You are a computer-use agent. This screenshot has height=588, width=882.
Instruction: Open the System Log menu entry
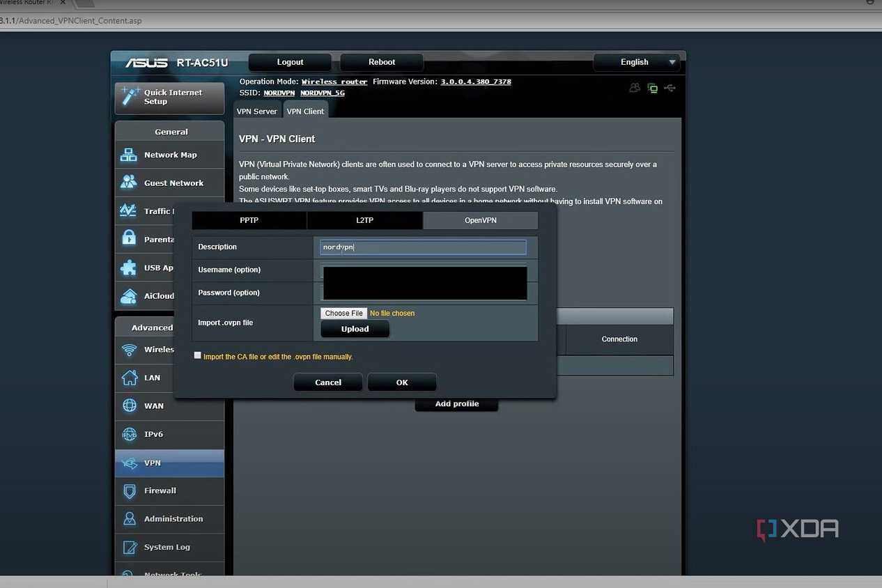pos(169,547)
